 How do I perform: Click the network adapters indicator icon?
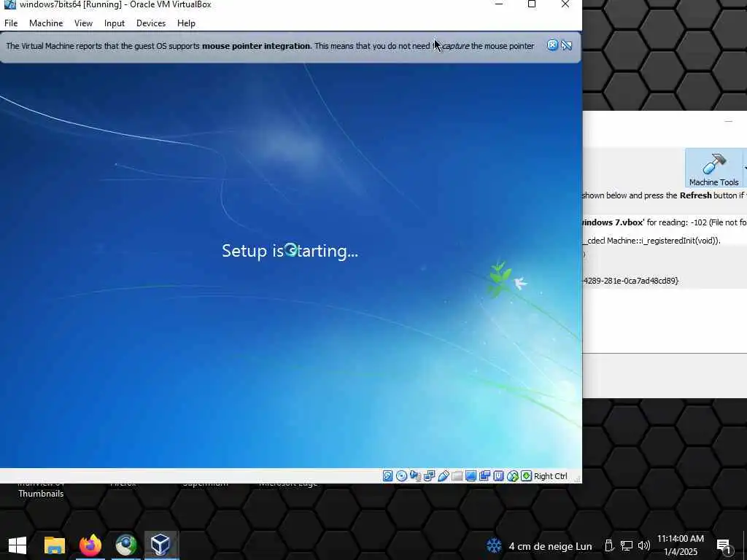(429, 475)
